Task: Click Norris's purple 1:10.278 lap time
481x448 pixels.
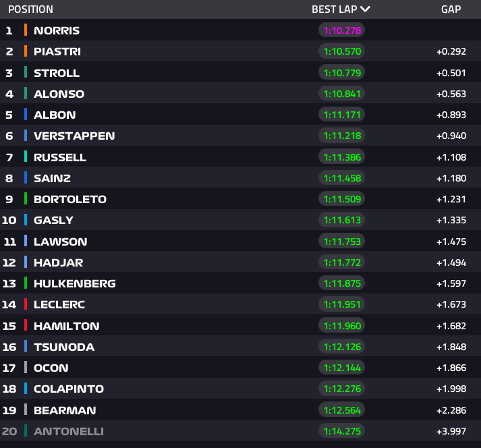Action: coord(341,30)
